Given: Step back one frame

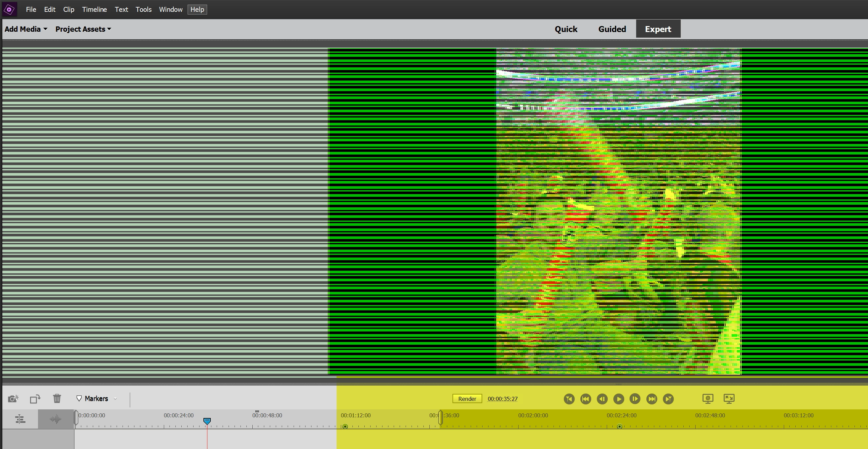Looking at the screenshot, I should click(602, 399).
